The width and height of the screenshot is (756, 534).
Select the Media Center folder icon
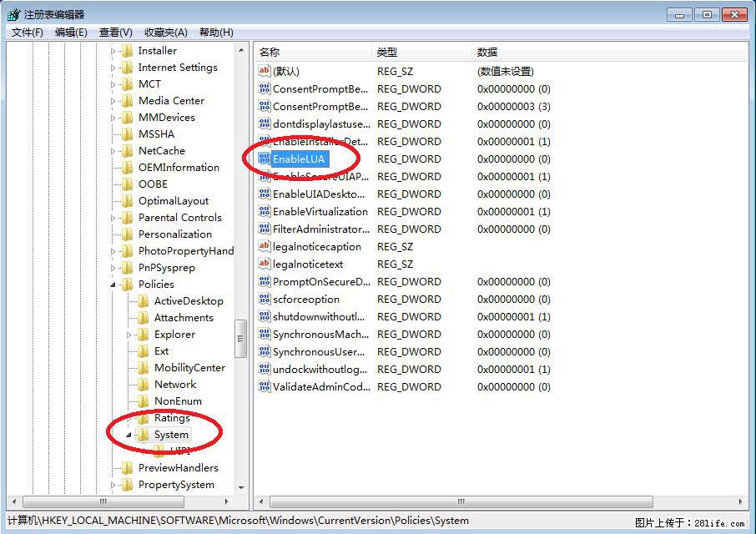click(x=127, y=100)
